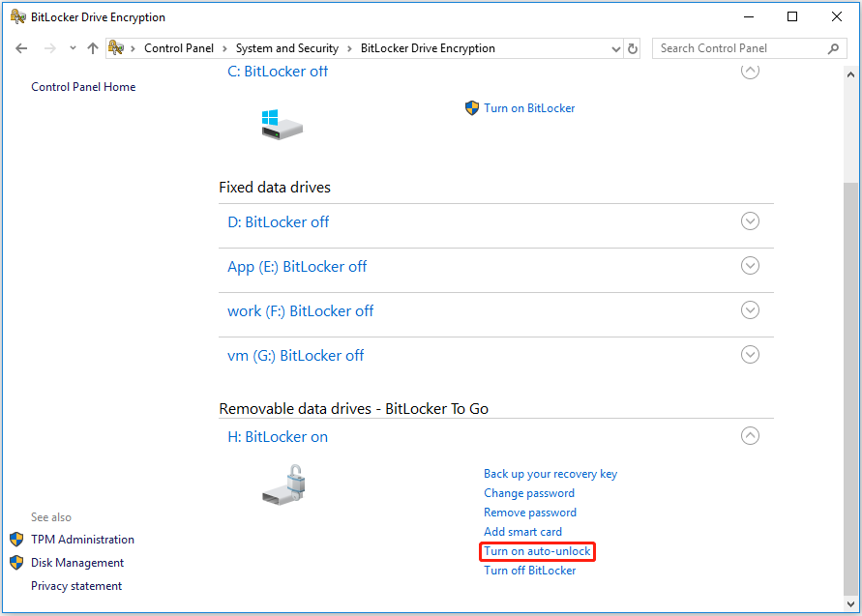Screen dimensions: 862x616
Task: Expand the vm (G:) drive chevron
Action: (750, 355)
